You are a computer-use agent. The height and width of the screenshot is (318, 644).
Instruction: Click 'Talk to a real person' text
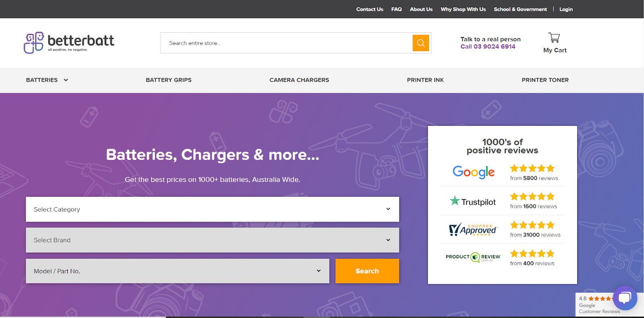coord(491,39)
